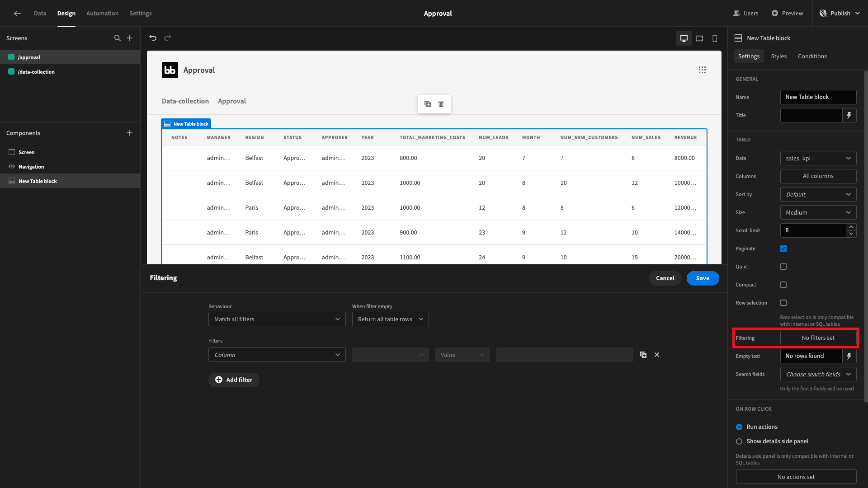Switch to the Data tab

pos(40,14)
